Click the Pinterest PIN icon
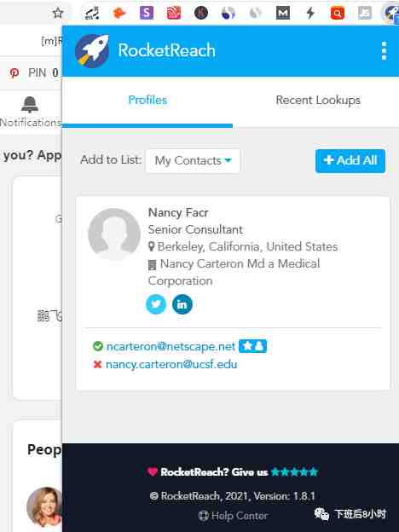This screenshot has width=399, height=532. (14, 73)
